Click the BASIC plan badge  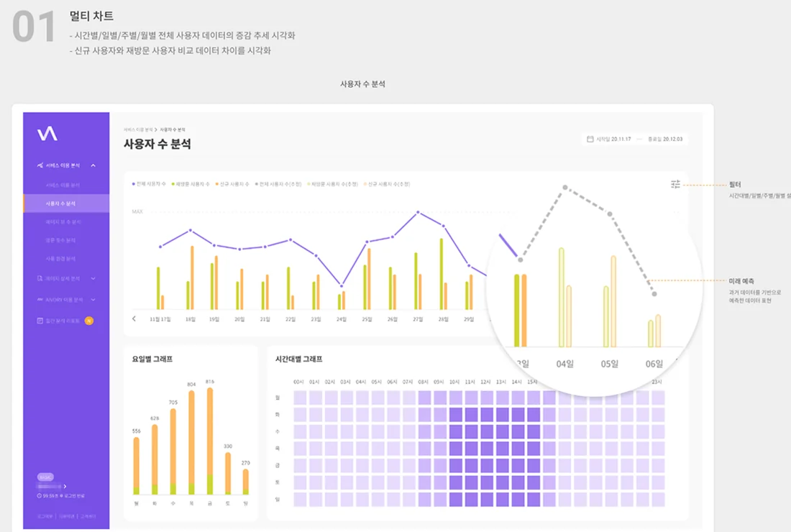tap(45, 477)
